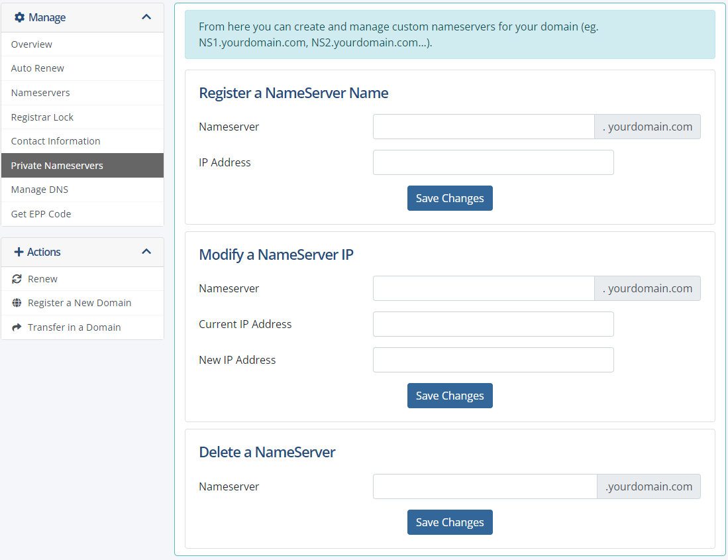Click Save Changes under Register a NameServer Name
The width and height of the screenshot is (728, 560).
coord(450,198)
